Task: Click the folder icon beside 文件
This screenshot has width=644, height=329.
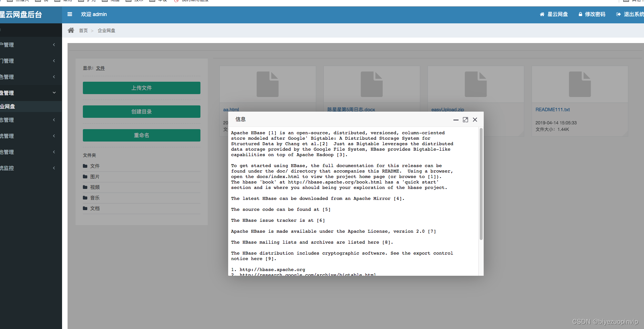Action: tap(85, 166)
